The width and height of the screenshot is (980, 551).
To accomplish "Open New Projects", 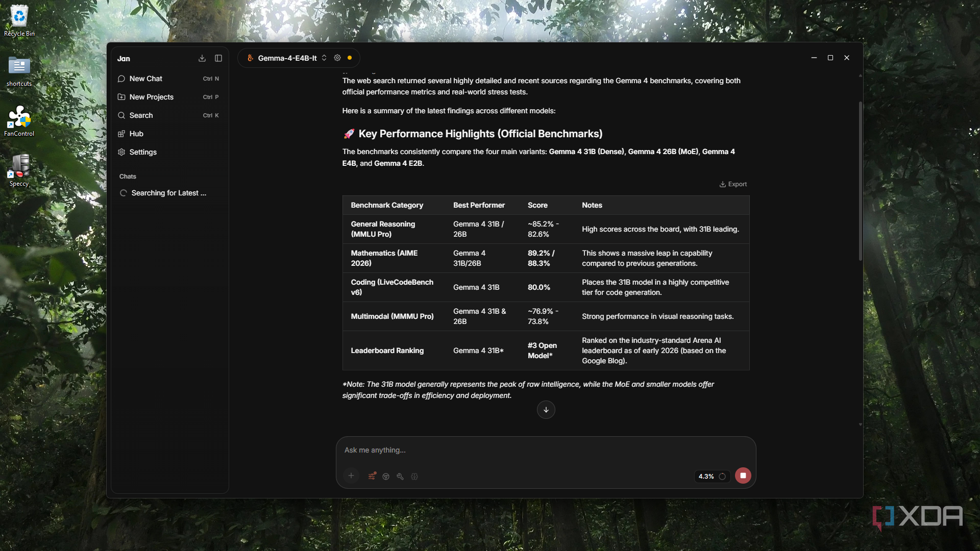I will coord(170,97).
